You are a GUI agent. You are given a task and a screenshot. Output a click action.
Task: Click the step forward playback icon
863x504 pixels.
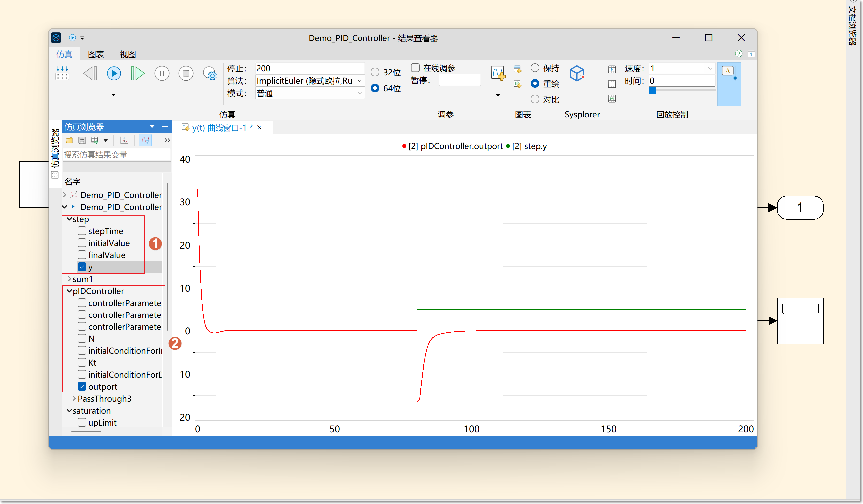click(137, 73)
